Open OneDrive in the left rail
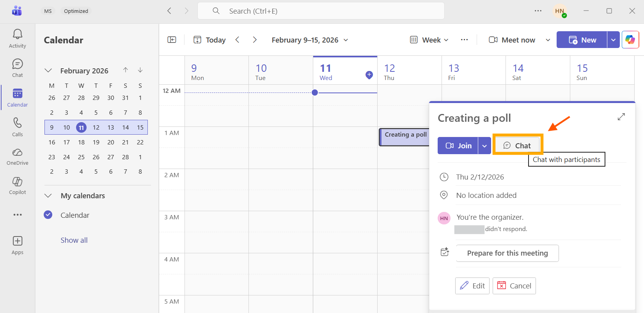Viewport: 644px width, 313px height. [17, 156]
